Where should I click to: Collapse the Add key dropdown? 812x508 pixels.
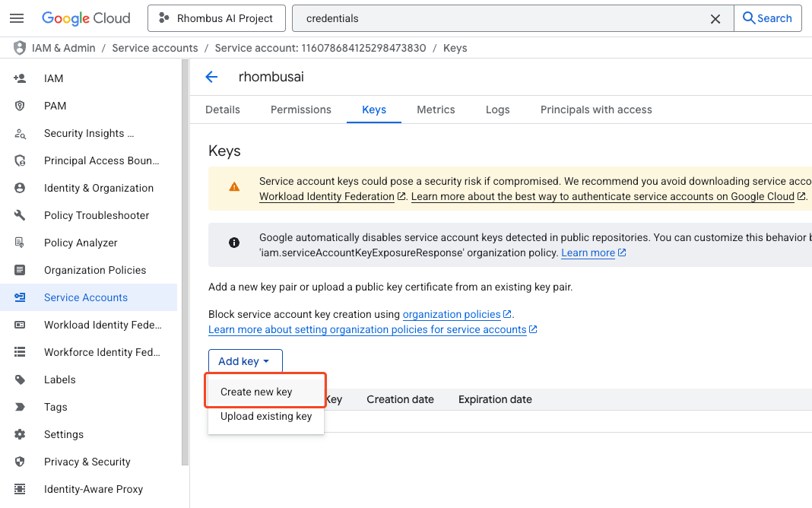point(245,361)
